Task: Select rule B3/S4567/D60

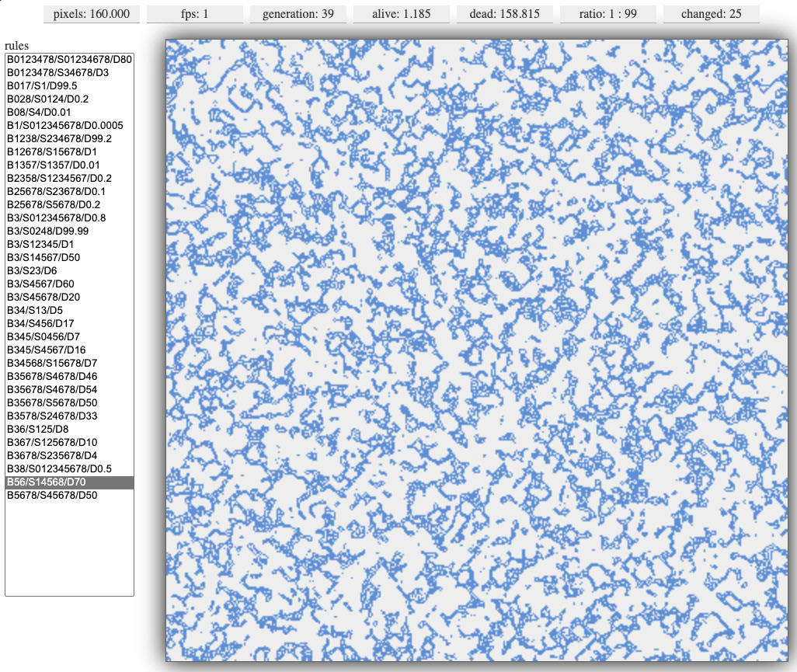Action: coord(70,284)
